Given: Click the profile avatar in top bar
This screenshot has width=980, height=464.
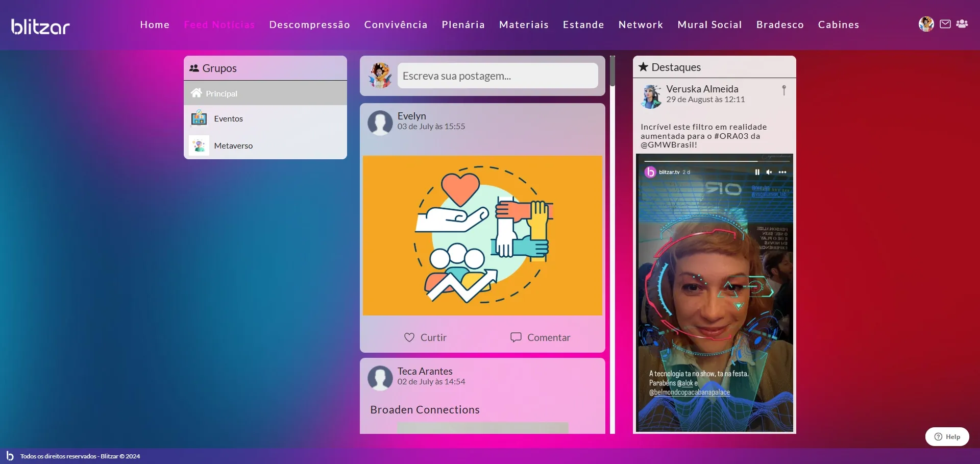Looking at the screenshot, I should click(x=926, y=24).
